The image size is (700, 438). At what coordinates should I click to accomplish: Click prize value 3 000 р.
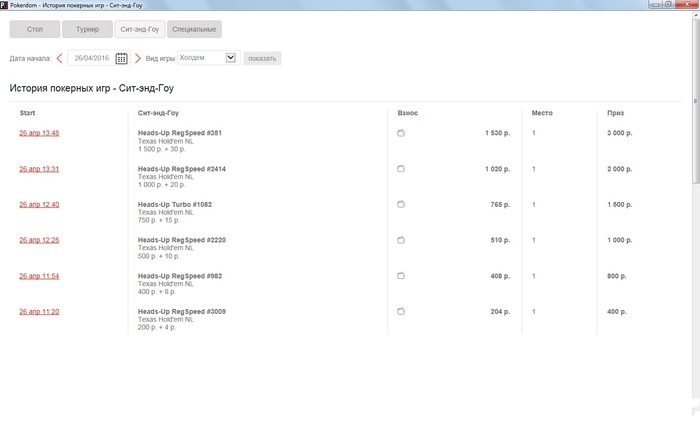619,133
